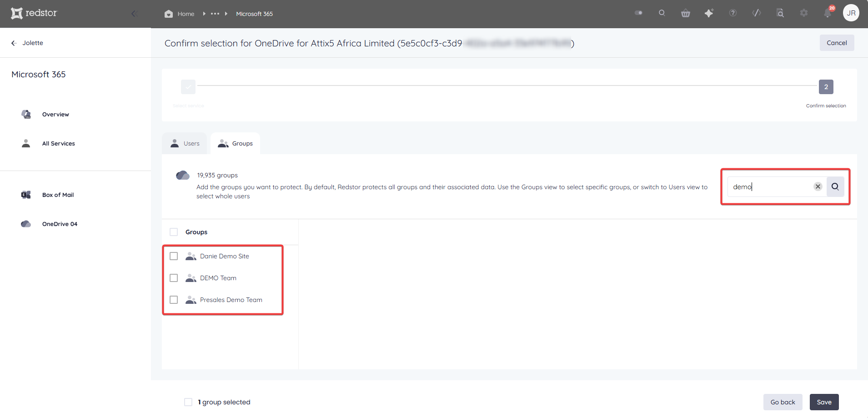Switch to the Groups tab
The width and height of the screenshot is (868, 418).
tap(235, 143)
